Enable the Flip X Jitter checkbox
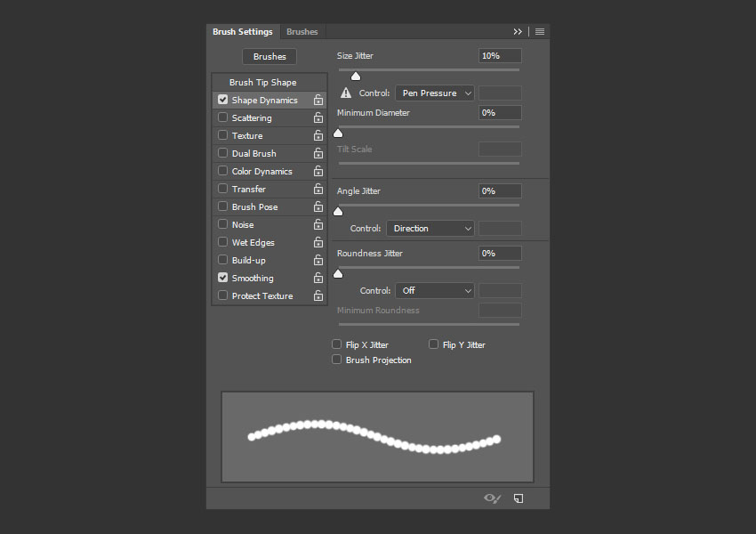 click(x=337, y=344)
